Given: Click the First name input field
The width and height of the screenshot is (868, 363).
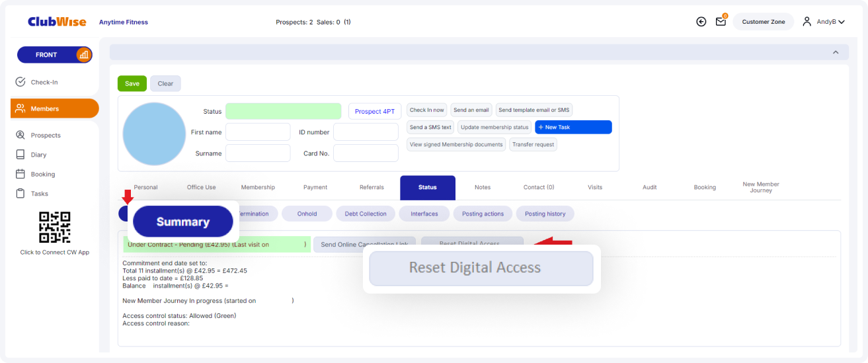Looking at the screenshot, I should pyautogui.click(x=258, y=132).
